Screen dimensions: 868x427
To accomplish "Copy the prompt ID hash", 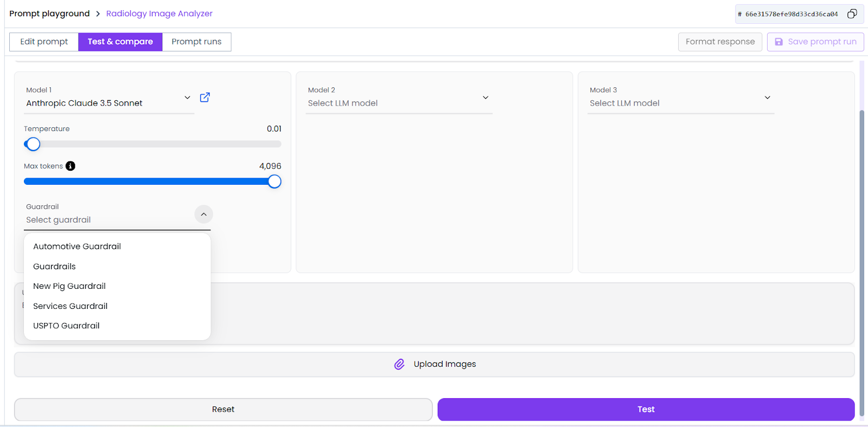I will (x=852, y=14).
